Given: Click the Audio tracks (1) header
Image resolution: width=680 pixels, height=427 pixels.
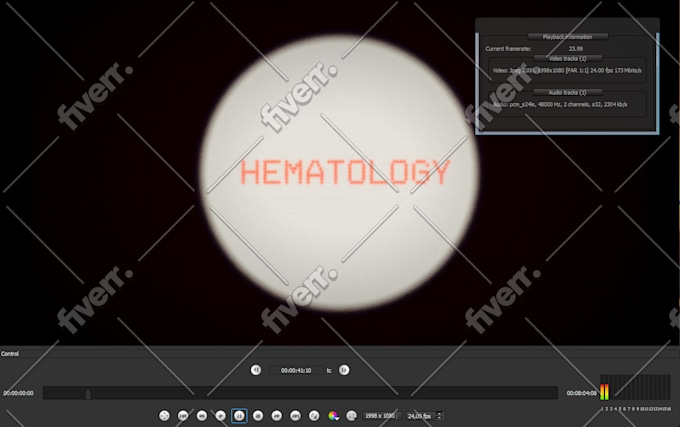Looking at the screenshot, I should click(x=568, y=92).
